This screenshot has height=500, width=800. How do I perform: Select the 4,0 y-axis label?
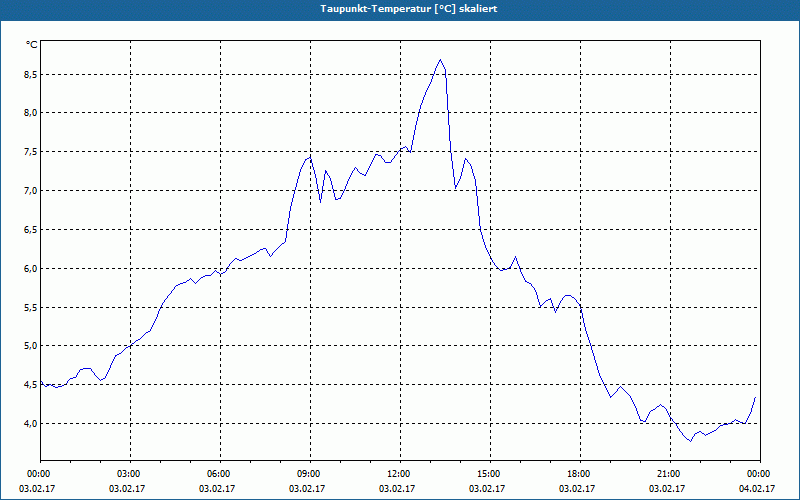32,423
